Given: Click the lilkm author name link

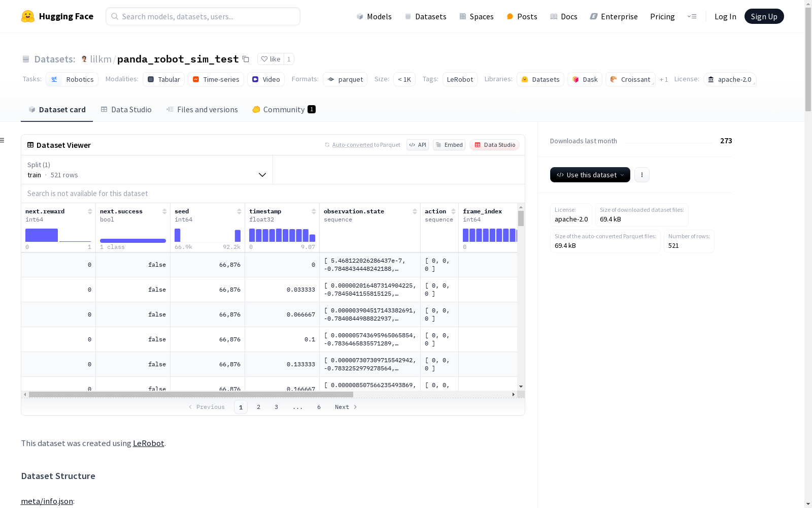Looking at the screenshot, I should tap(100, 59).
